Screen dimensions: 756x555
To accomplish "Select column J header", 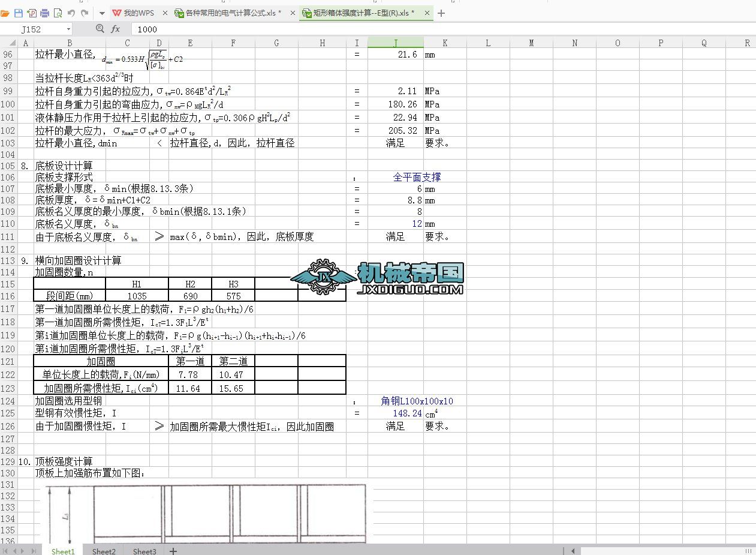I will pos(396,43).
